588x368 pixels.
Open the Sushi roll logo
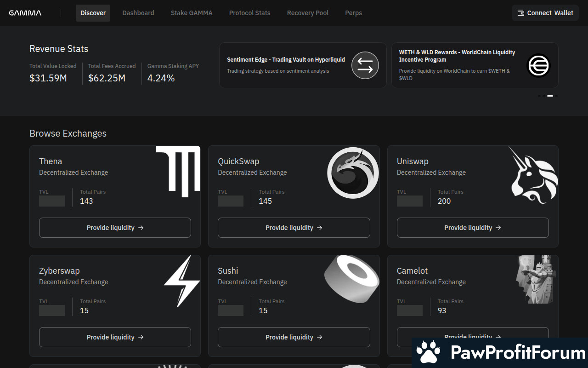(352, 279)
